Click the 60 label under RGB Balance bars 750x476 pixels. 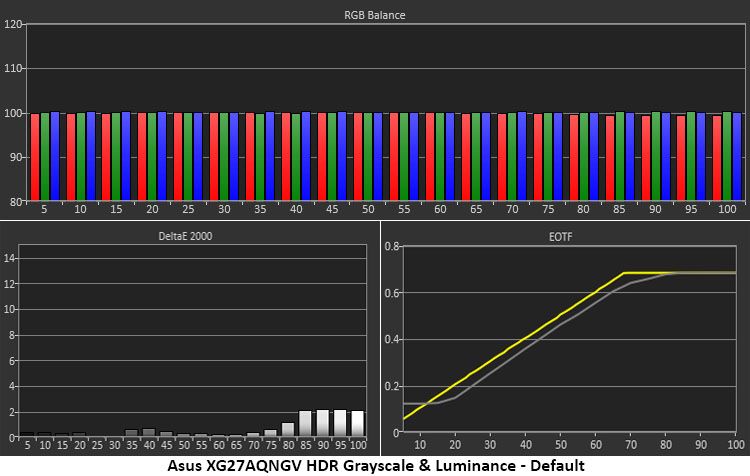[x=440, y=210]
